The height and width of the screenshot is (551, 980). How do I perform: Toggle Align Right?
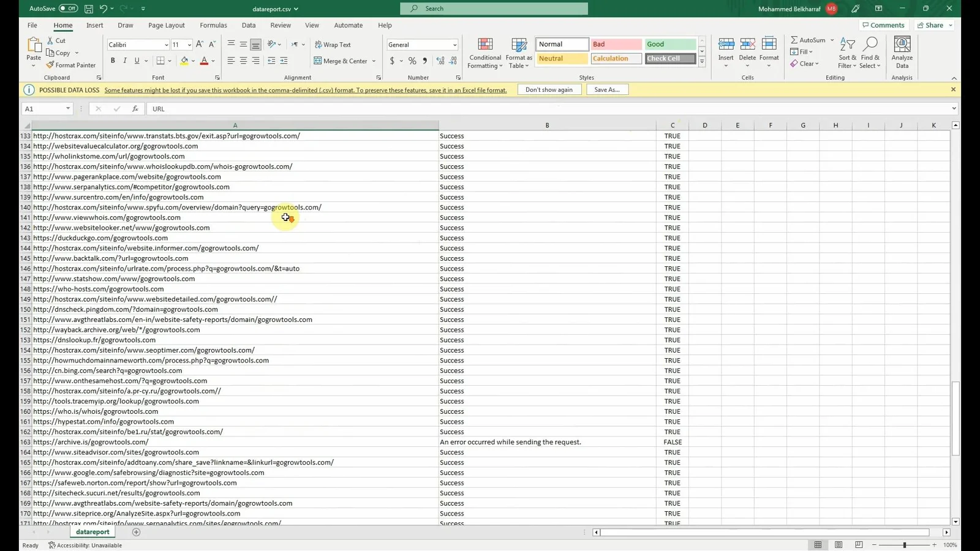(255, 61)
